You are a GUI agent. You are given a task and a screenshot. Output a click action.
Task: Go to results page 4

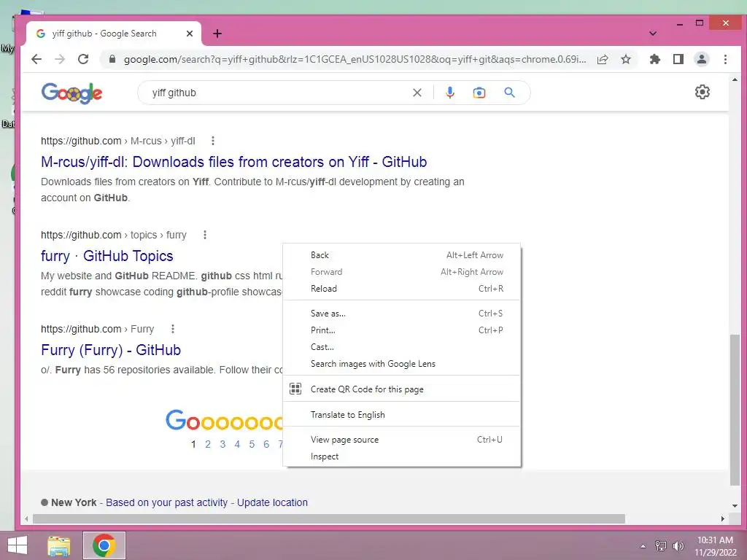[x=237, y=444]
